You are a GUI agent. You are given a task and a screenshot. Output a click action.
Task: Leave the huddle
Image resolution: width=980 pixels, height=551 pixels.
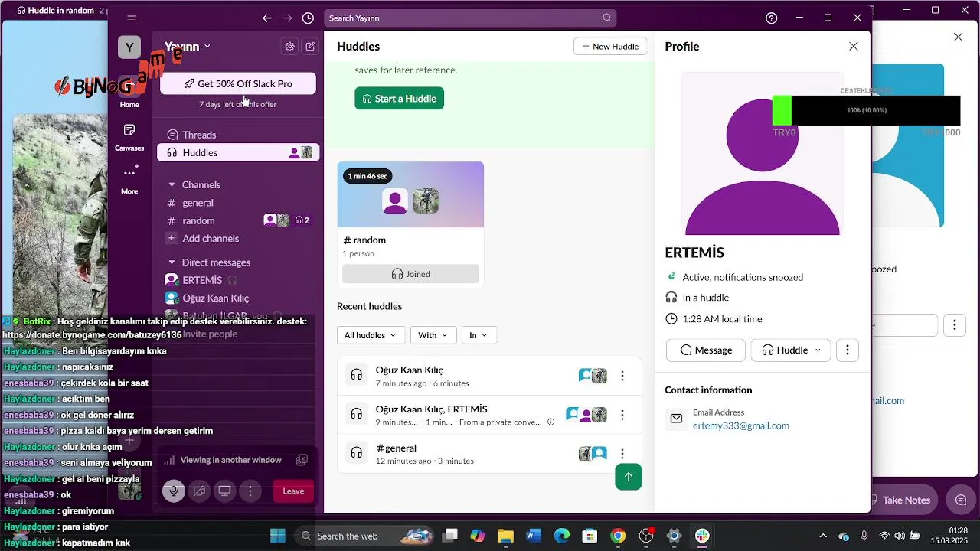(x=293, y=491)
